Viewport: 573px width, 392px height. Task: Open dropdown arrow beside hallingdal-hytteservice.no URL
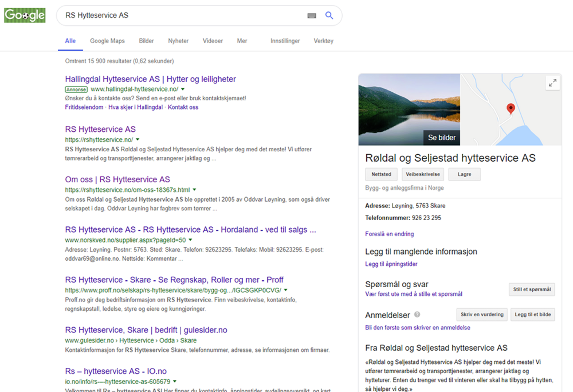click(183, 89)
